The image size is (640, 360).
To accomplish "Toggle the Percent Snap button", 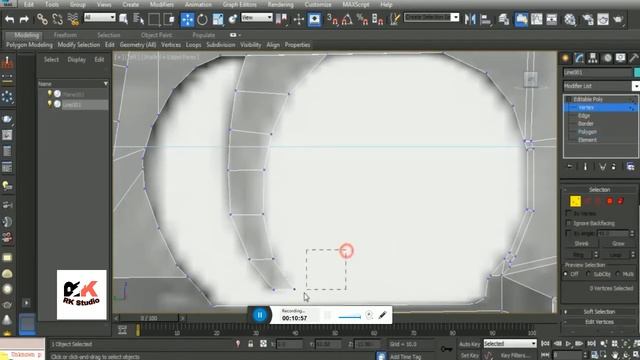I will (x=362, y=19).
